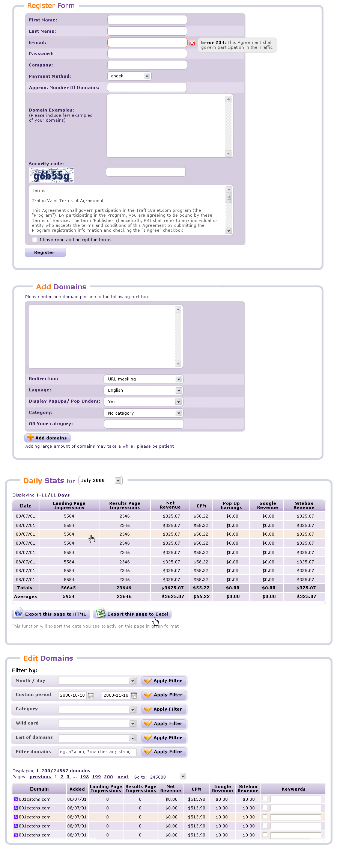This screenshot has height=868, width=337.
Task: Click Export this page to Excel
Action: (133, 614)
